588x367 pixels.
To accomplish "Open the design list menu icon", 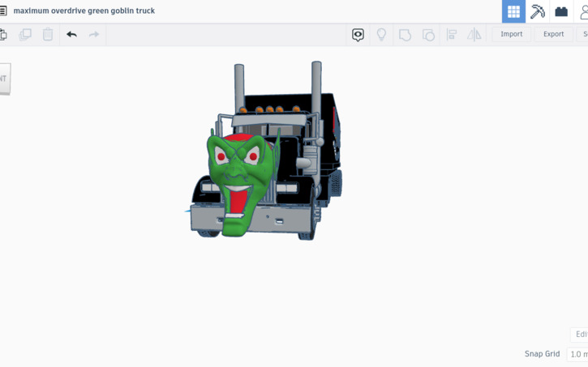I will 2,11.
